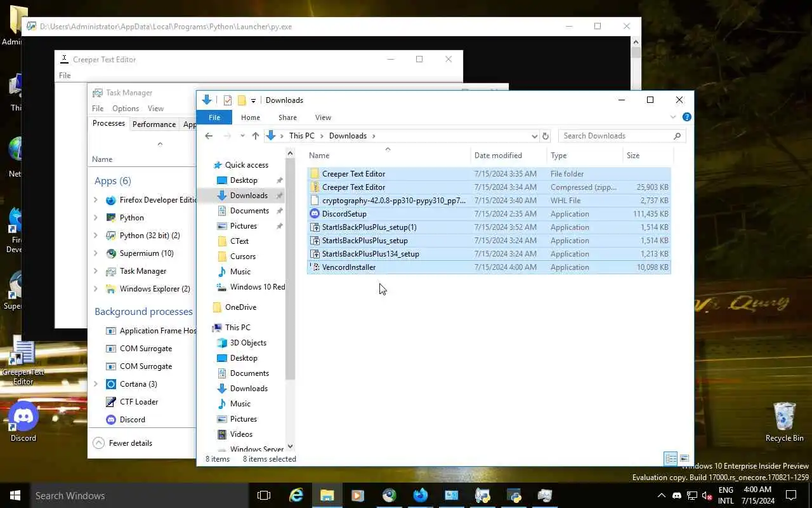
Task: Click File Explorer taskbar icon
Action: (327, 495)
